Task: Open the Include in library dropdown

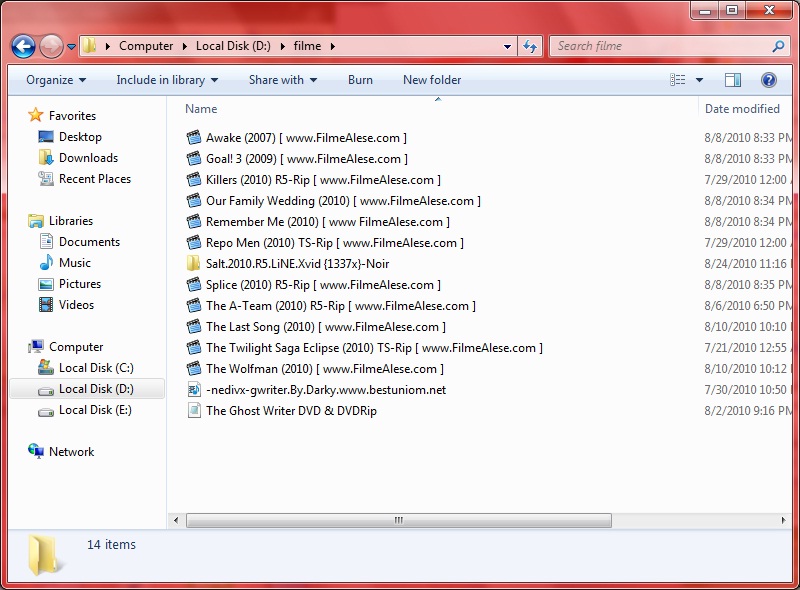Action: (x=167, y=80)
